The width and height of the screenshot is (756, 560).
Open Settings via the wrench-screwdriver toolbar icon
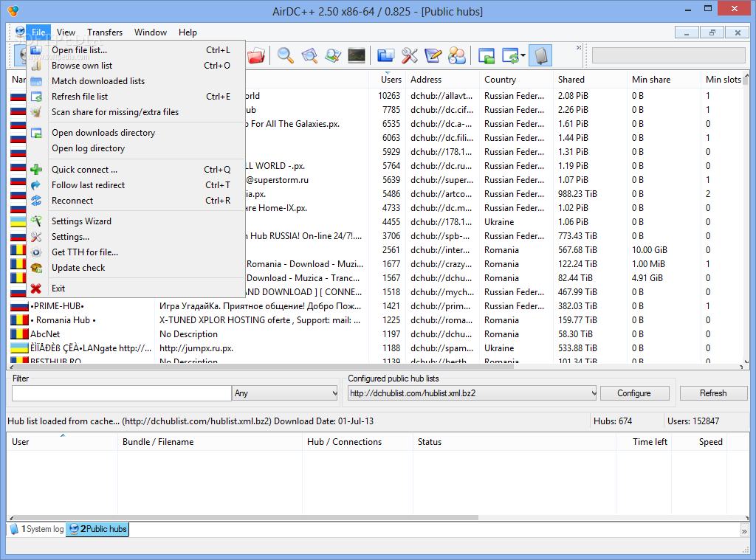point(409,55)
